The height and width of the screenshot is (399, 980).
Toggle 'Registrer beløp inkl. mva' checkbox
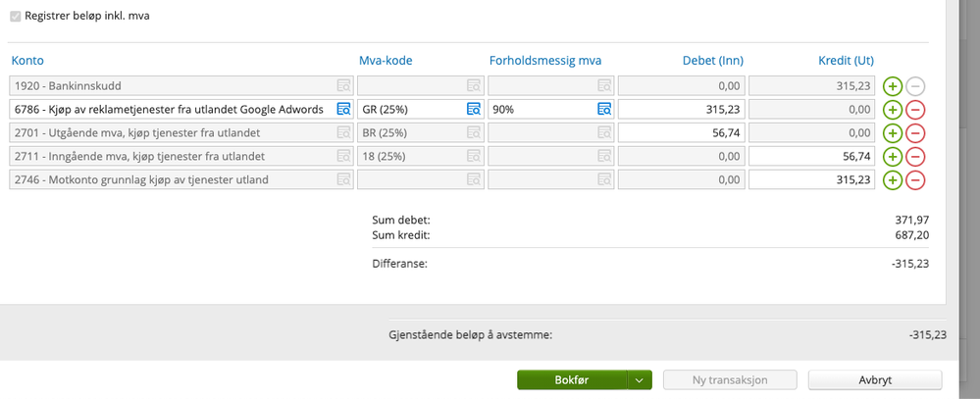point(16,17)
